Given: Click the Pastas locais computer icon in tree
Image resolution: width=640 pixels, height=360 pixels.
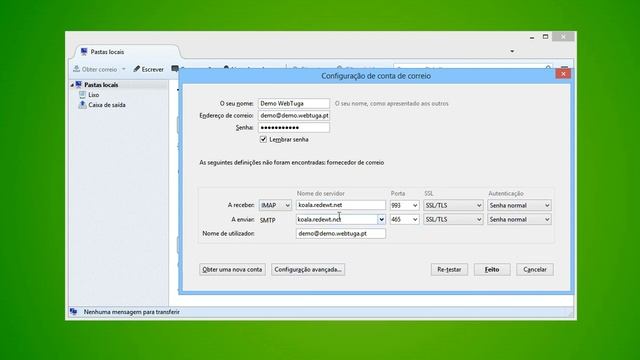Looking at the screenshot, I should point(79,85).
